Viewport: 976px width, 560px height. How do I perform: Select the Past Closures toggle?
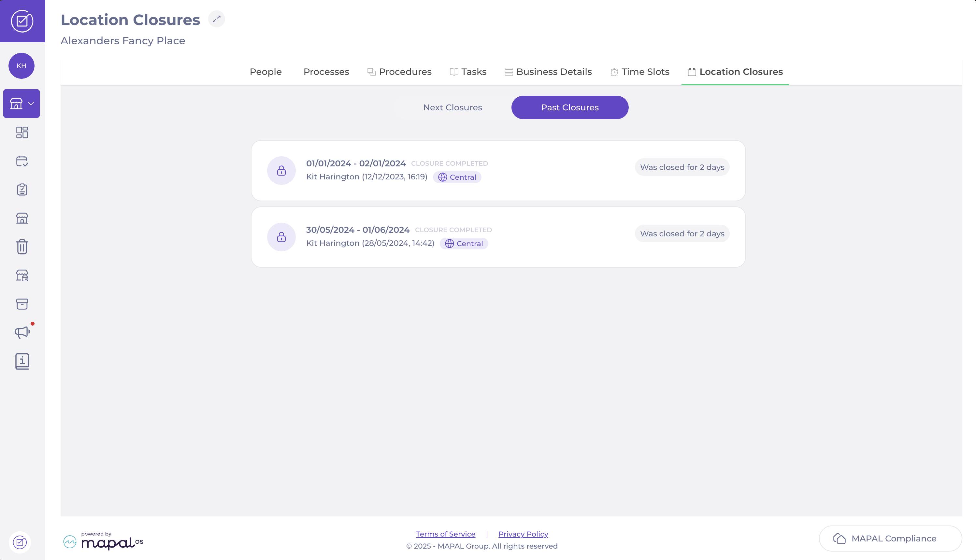click(x=570, y=108)
